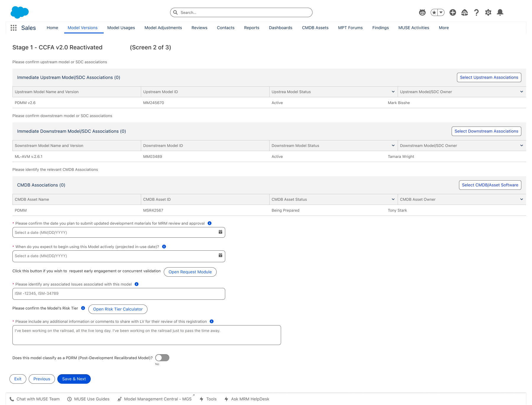Expand CMDB Asset Status column menu
Image resolution: width=532 pixels, height=405 pixels.
[x=393, y=199]
